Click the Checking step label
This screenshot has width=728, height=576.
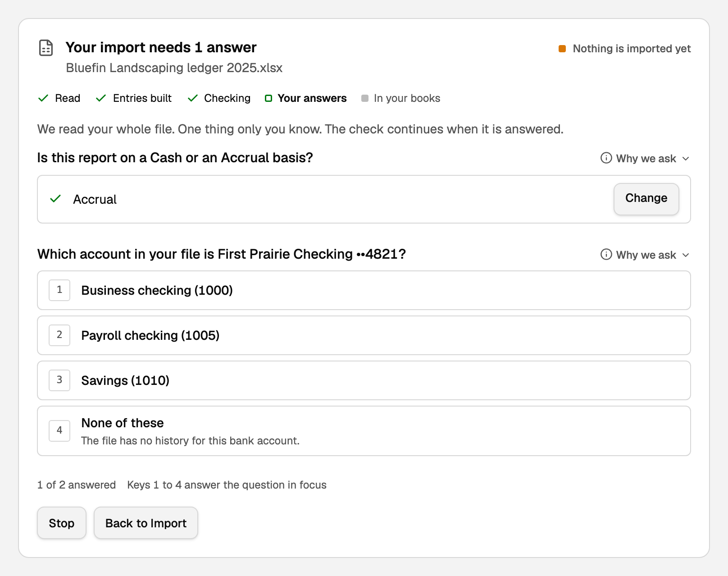(x=227, y=98)
